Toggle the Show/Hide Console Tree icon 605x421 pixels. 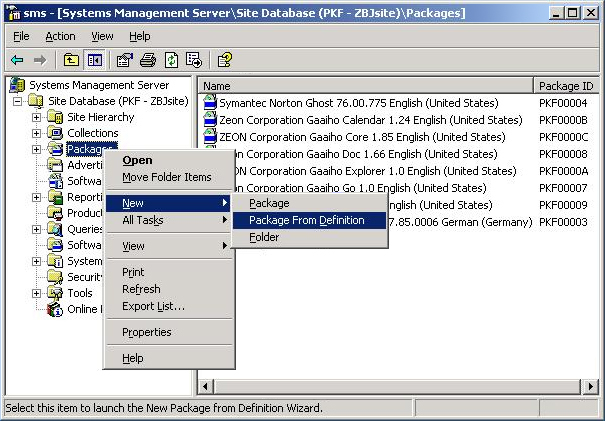tap(95, 60)
